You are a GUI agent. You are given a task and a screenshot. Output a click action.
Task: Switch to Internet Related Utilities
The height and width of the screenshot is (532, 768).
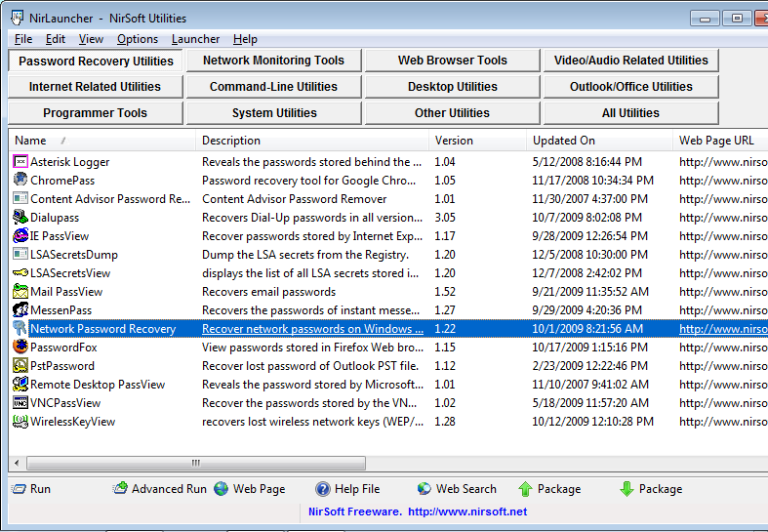tap(95, 87)
